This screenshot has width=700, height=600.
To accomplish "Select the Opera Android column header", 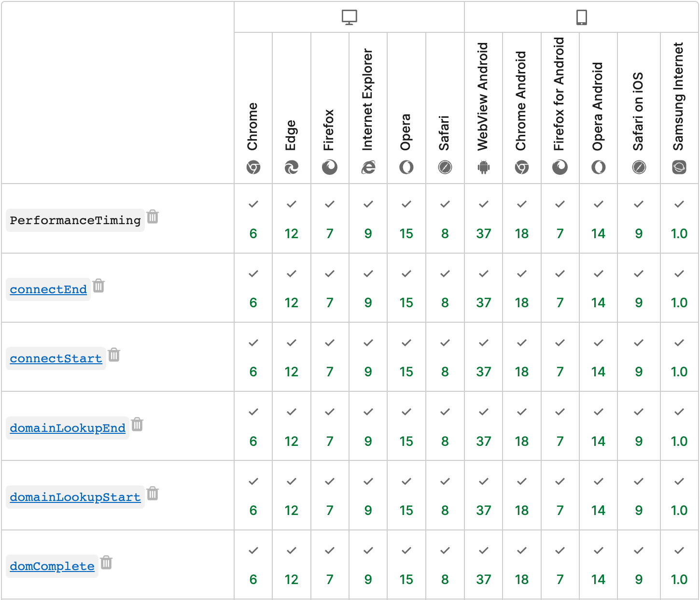I will 598,108.
